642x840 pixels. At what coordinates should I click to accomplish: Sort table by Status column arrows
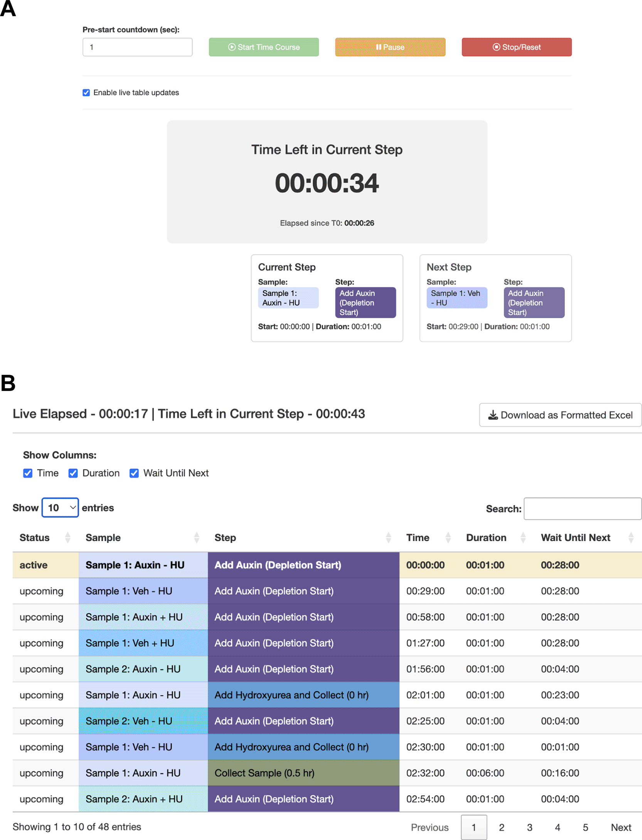(67, 537)
